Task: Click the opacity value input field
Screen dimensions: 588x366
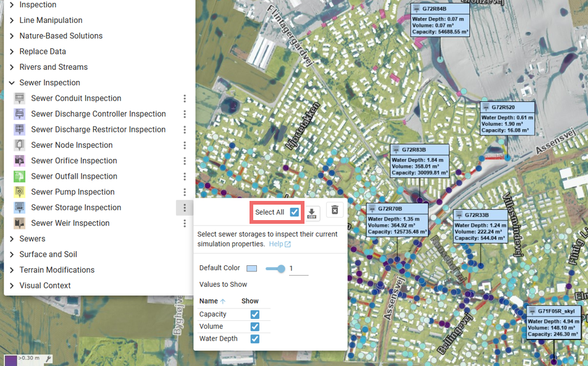Action: (298, 269)
